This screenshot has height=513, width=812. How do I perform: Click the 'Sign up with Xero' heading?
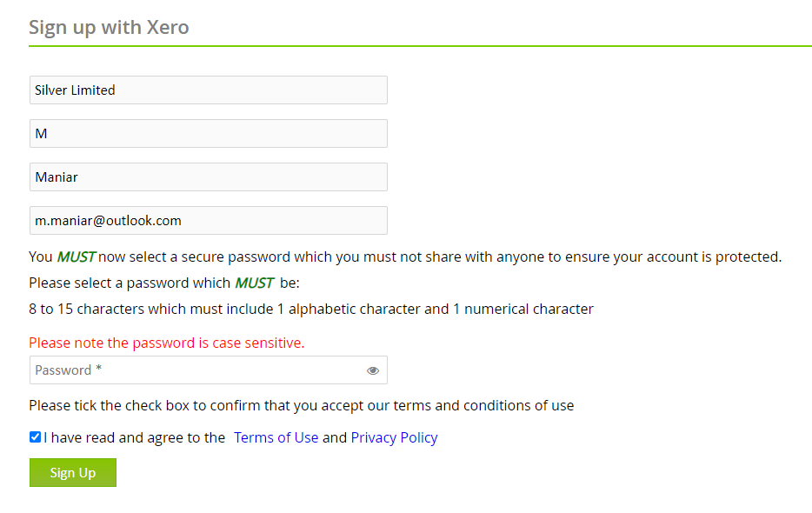coord(109,27)
